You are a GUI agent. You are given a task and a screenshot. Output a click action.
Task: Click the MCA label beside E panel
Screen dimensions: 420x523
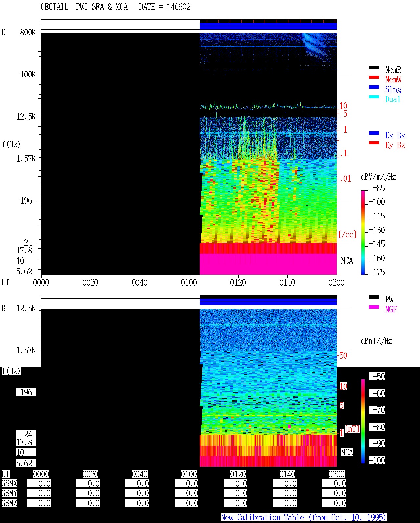(347, 261)
